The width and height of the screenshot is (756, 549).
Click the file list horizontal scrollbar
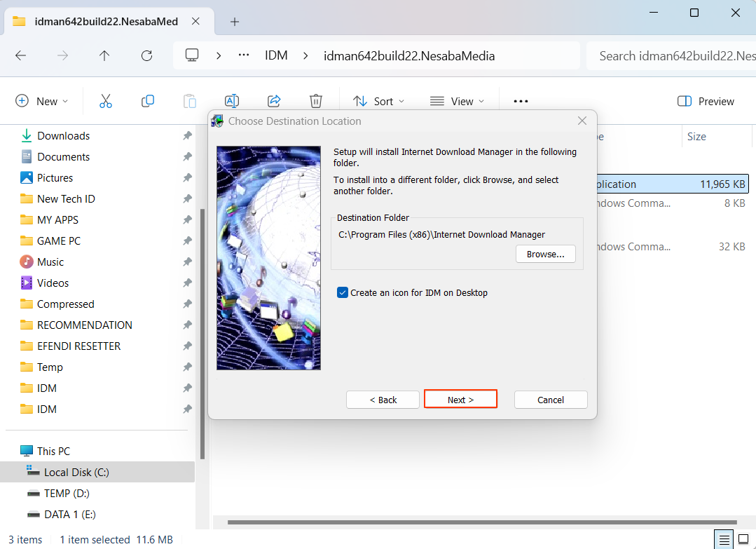(482, 522)
